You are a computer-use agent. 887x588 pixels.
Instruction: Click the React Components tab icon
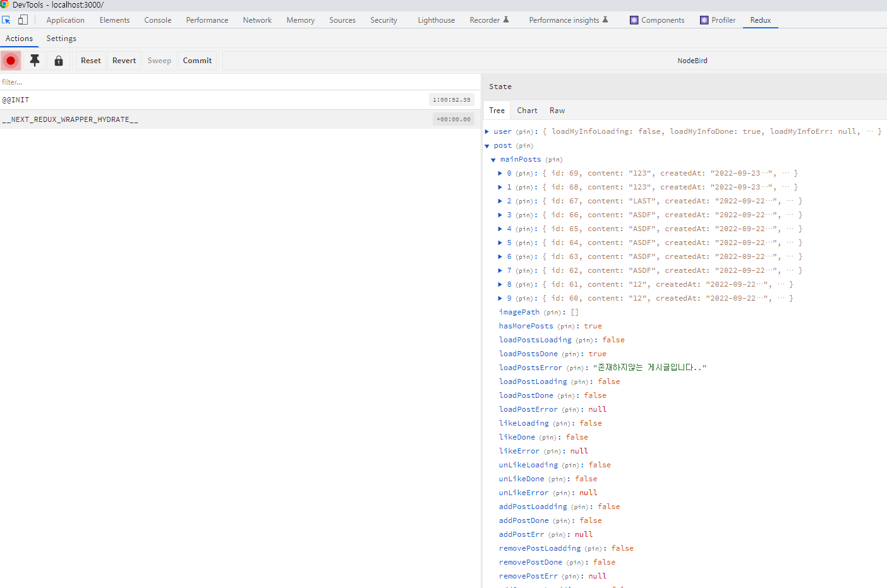[x=634, y=20]
